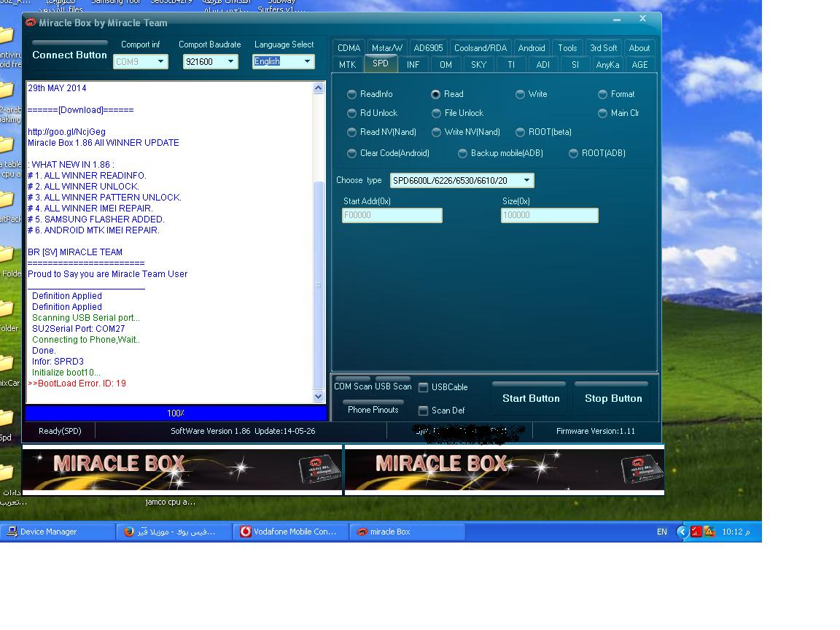This screenshot has width=840, height=630.
Task: Click the Start Addr(0x) input field
Action: click(x=392, y=215)
